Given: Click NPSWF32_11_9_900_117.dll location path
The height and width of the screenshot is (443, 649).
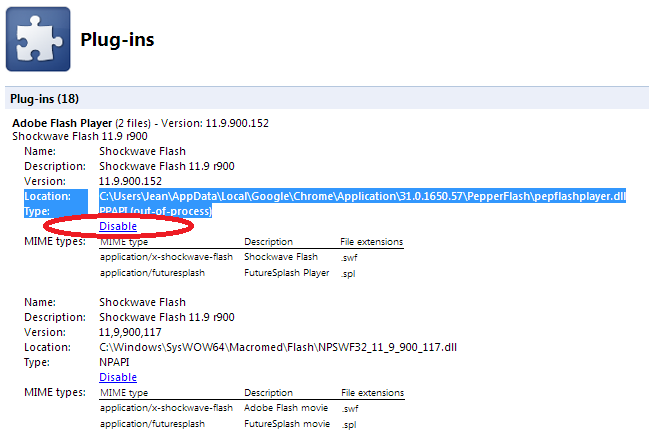Looking at the screenshot, I should click(278, 347).
